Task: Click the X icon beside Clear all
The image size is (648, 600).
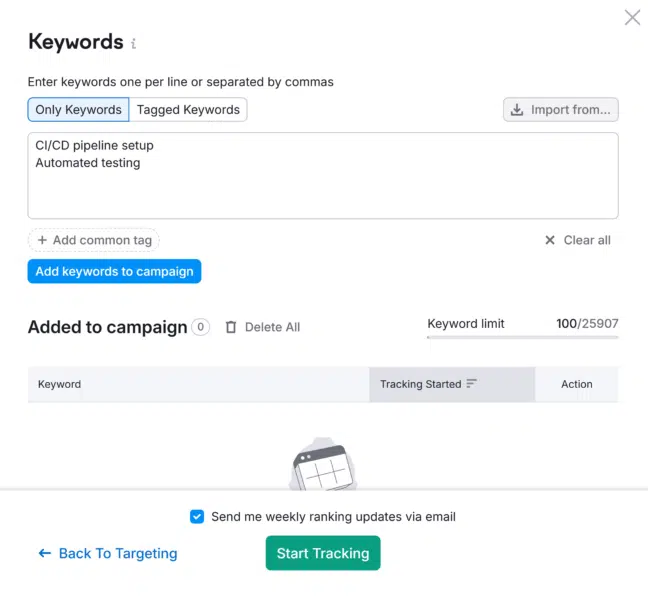Action: coord(550,240)
